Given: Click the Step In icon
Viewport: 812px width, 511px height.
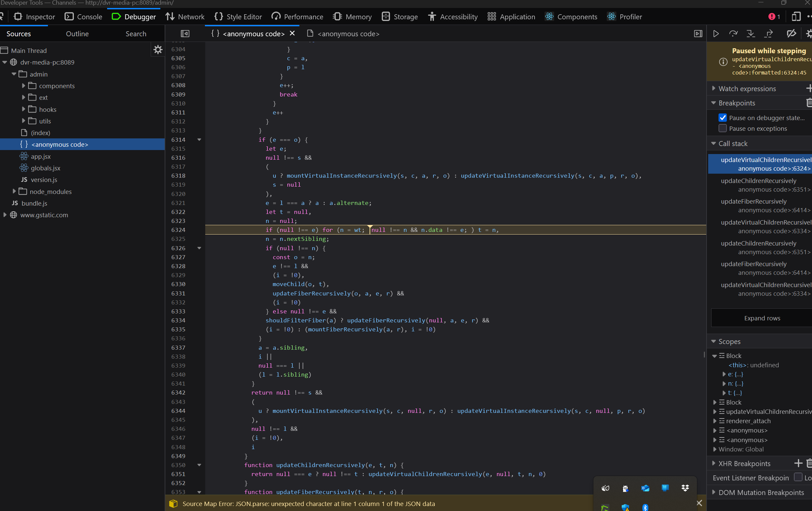Looking at the screenshot, I should pyautogui.click(x=751, y=34).
